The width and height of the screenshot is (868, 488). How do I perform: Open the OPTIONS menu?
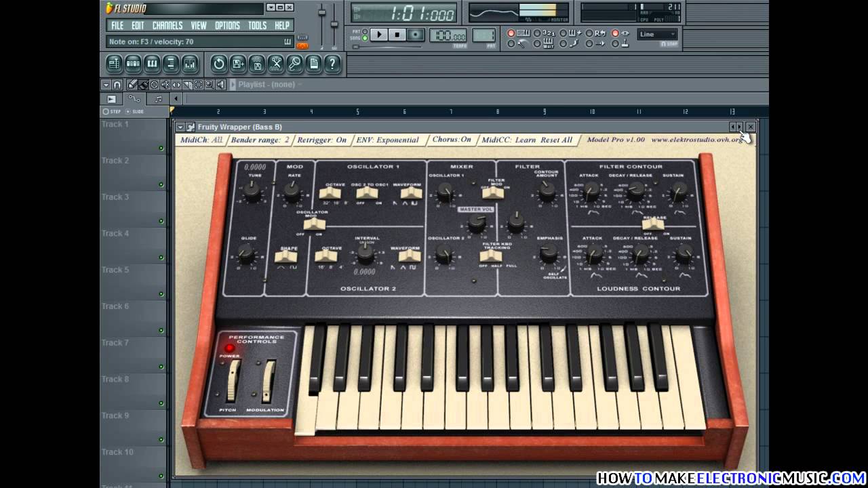pos(227,26)
